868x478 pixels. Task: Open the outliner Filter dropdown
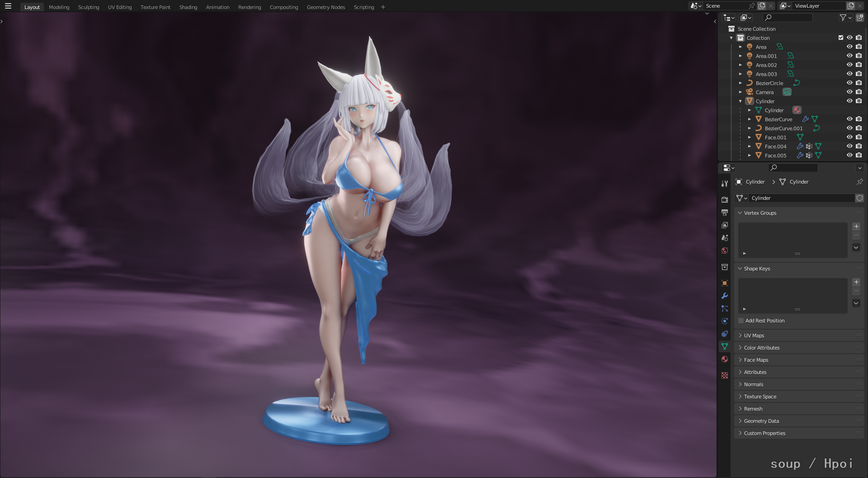[x=845, y=18]
